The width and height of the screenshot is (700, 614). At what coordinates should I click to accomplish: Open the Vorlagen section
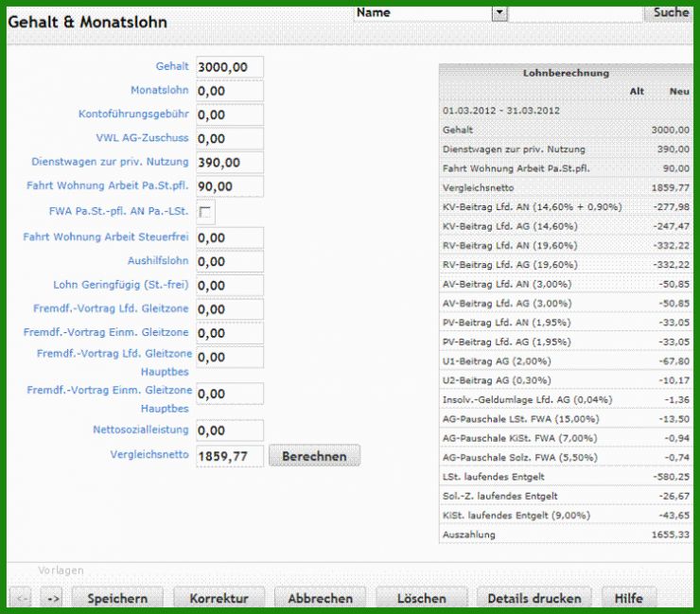[x=61, y=570]
